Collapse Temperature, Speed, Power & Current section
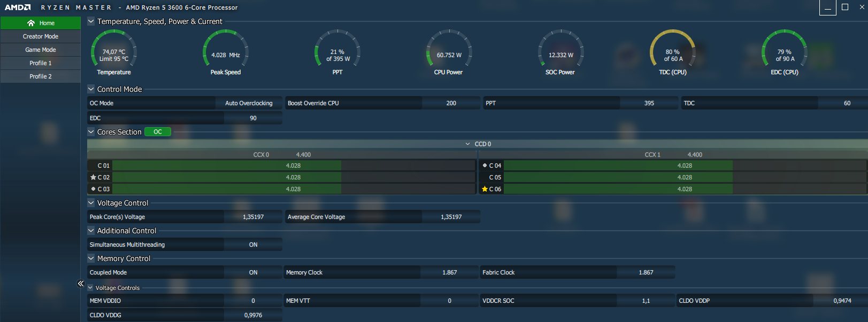Image resolution: width=868 pixels, height=322 pixels. (x=91, y=21)
